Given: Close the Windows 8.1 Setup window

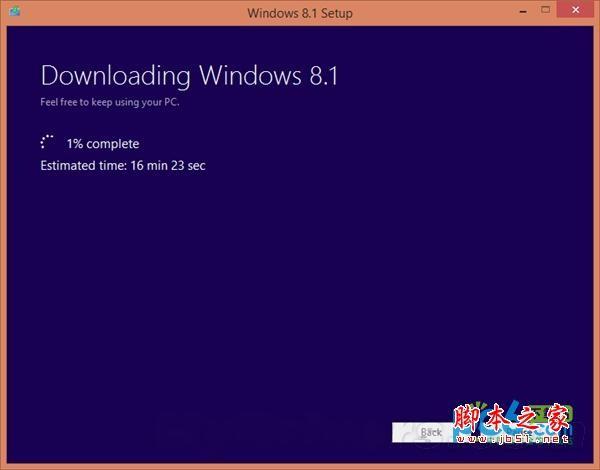Looking at the screenshot, I should point(575,10).
